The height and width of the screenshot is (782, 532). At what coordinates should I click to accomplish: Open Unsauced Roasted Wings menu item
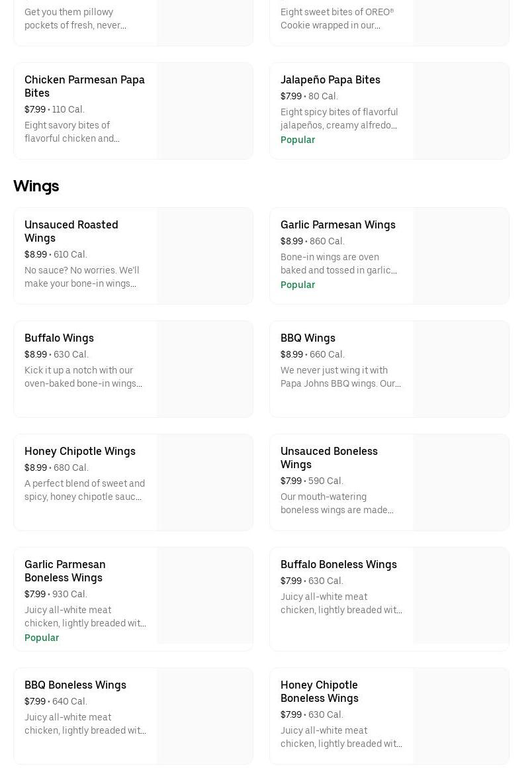click(71, 231)
